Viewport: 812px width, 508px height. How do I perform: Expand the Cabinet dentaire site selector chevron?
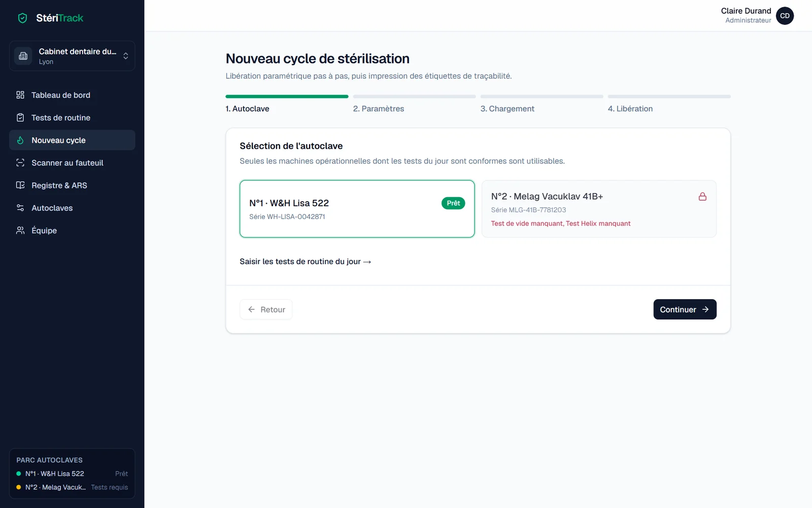pyautogui.click(x=126, y=56)
